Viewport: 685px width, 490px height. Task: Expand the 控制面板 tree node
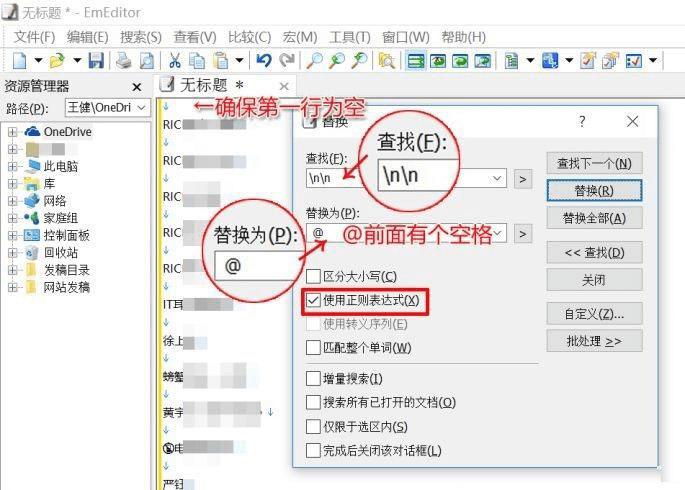click(12, 235)
